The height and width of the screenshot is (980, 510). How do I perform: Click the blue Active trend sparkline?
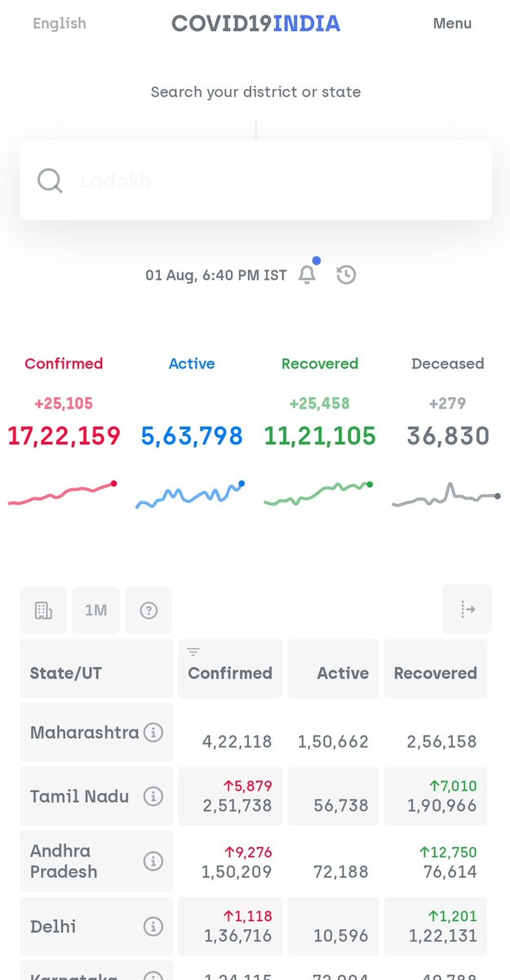click(x=191, y=495)
